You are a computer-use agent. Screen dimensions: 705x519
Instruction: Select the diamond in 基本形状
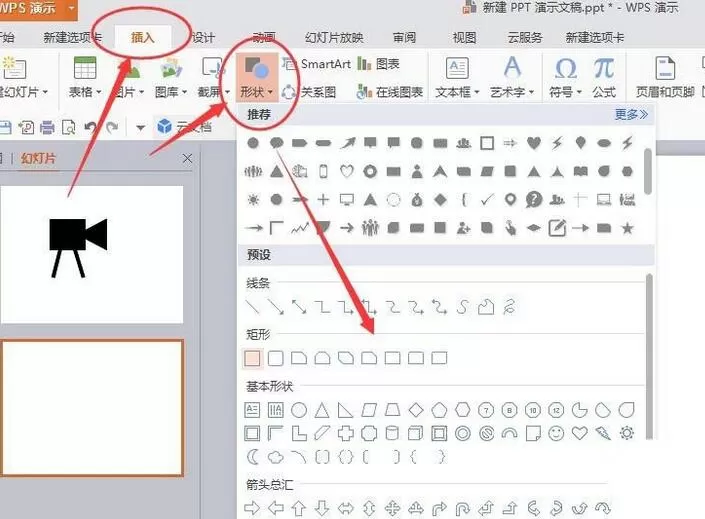click(416, 410)
